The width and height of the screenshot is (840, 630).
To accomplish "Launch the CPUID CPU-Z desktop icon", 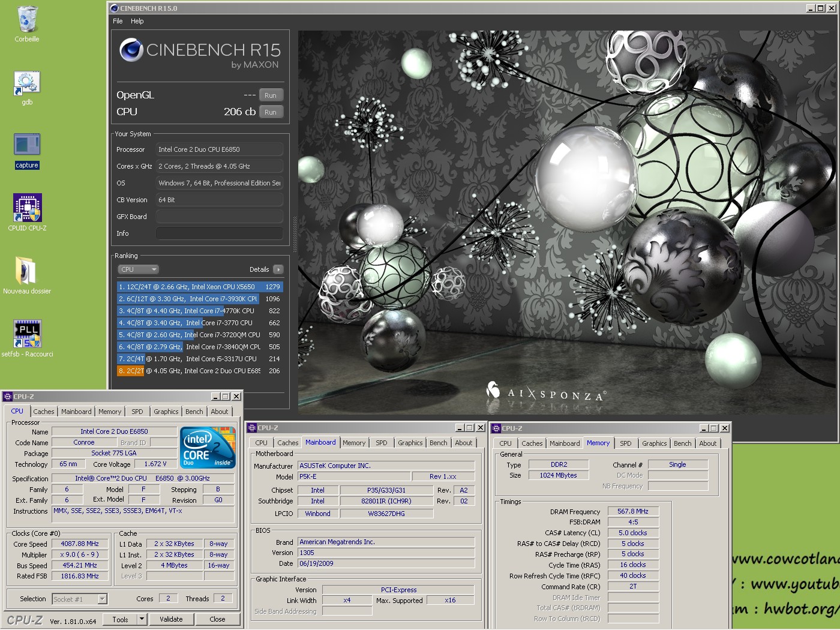I will tap(27, 208).
